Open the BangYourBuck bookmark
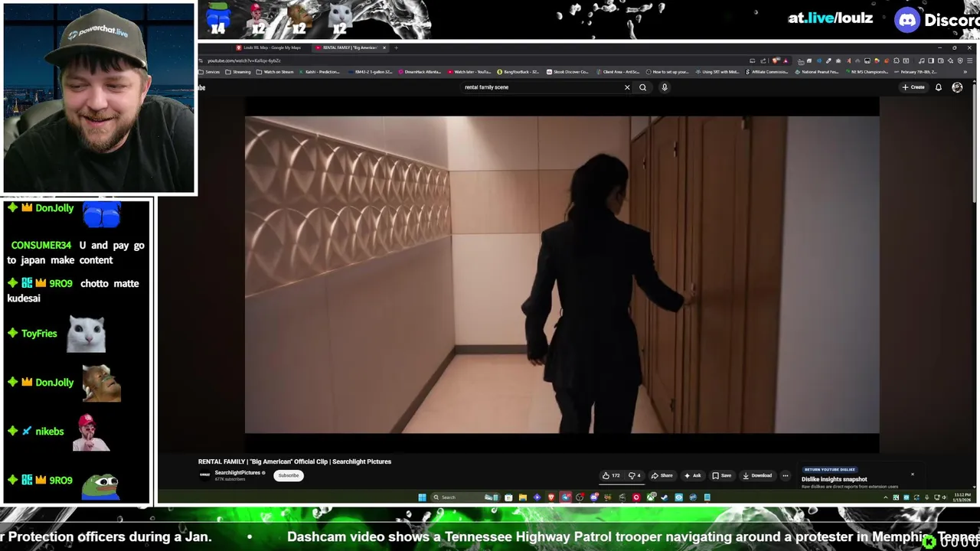Viewport: 980px width, 551px height. pyautogui.click(x=518, y=72)
